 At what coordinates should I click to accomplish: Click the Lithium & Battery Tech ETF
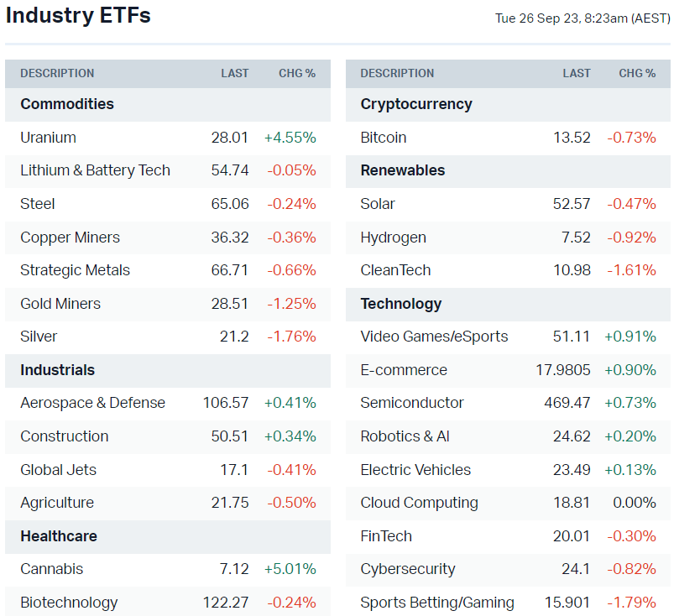[95, 170]
